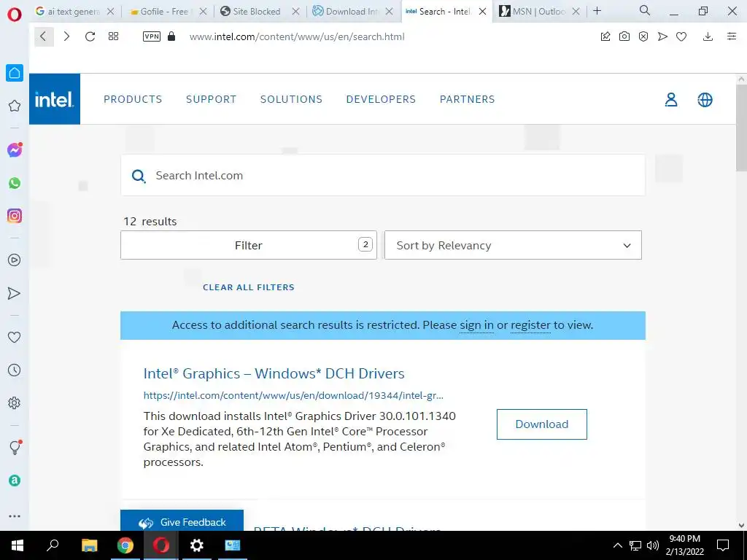Open History via sidebar clock icon
Viewport: 747px width, 560px height.
15,370
